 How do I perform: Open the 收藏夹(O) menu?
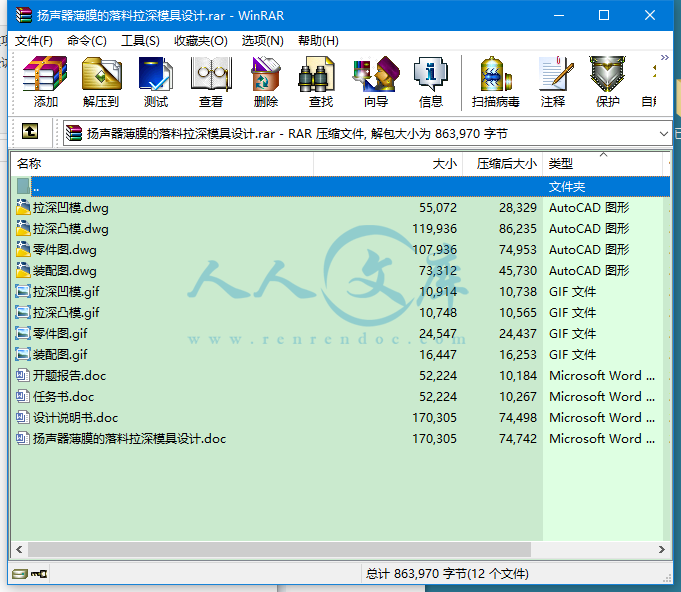pos(201,41)
